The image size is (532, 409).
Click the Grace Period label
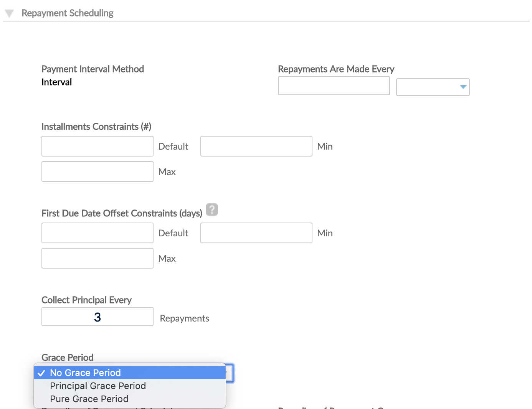67,357
